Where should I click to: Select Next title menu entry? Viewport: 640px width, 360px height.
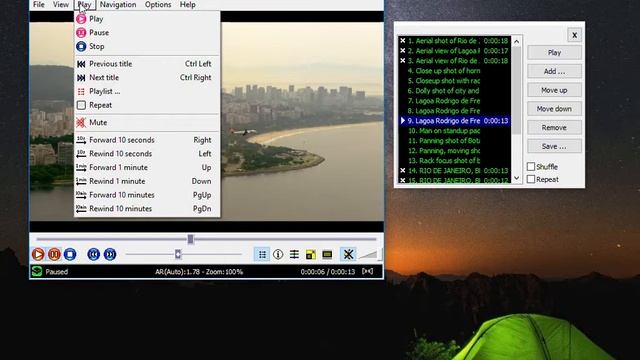pyautogui.click(x=147, y=78)
